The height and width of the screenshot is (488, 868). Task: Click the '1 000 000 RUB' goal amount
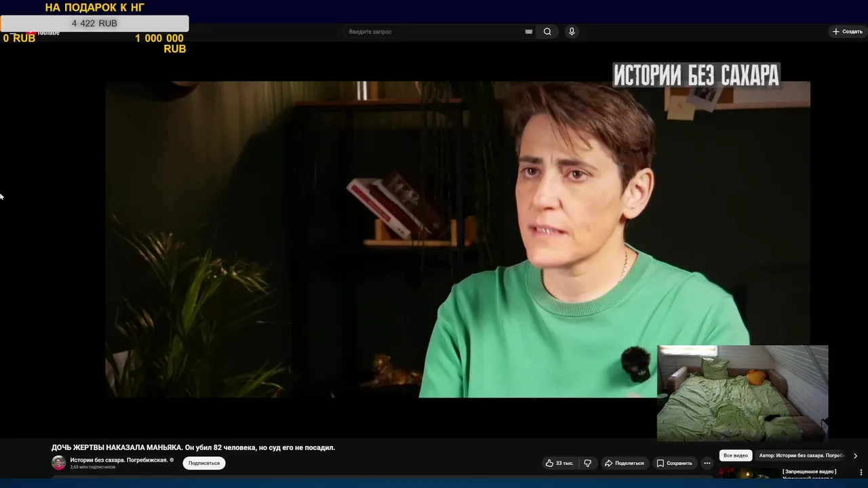pos(160,44)
